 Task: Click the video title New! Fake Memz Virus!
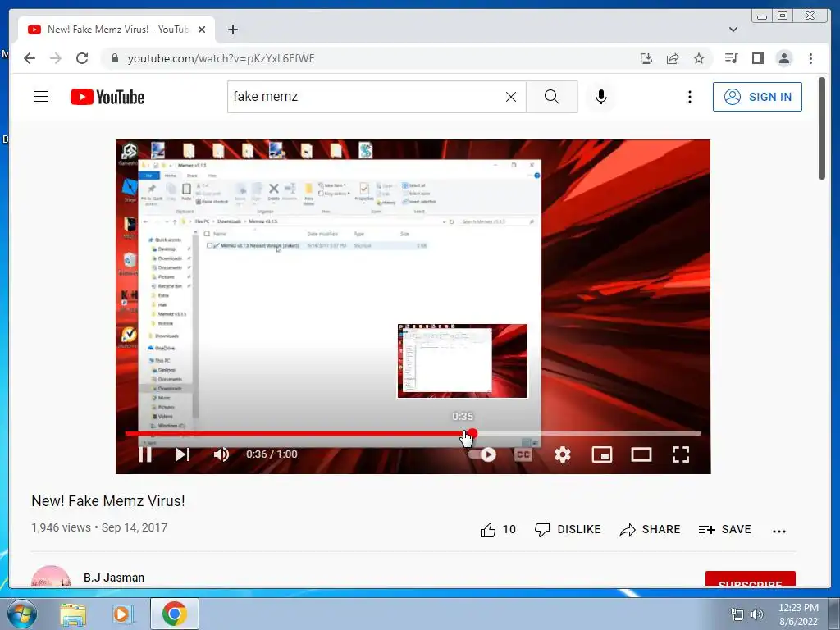pos(108,501)
